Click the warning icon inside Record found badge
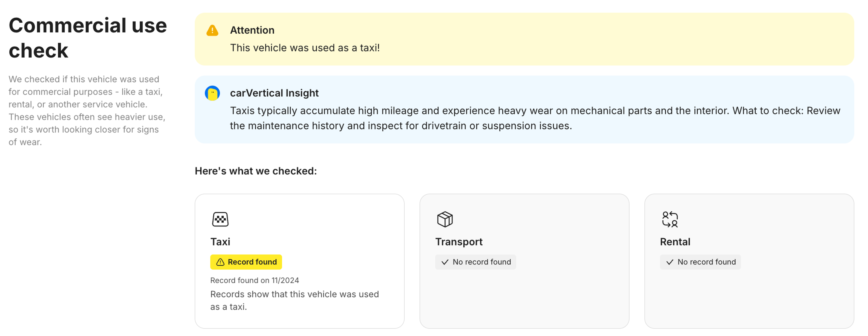The height and width of the screenshot is (336, 868). coord(220,262)
